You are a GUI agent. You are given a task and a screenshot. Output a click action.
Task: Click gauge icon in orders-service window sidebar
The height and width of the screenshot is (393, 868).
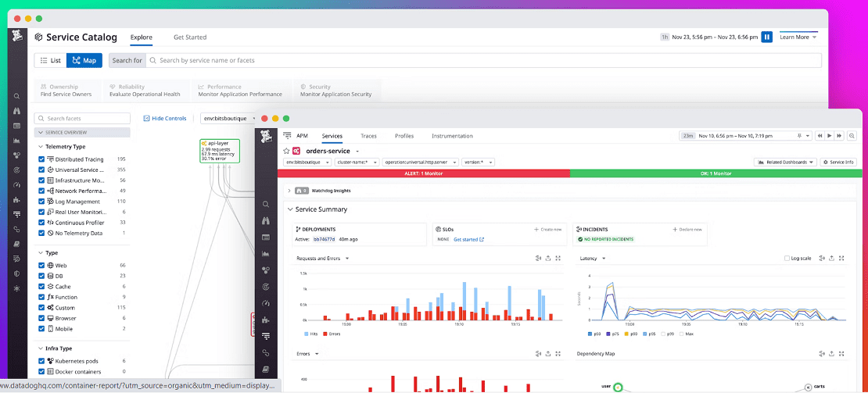click(x=266, y=303)
